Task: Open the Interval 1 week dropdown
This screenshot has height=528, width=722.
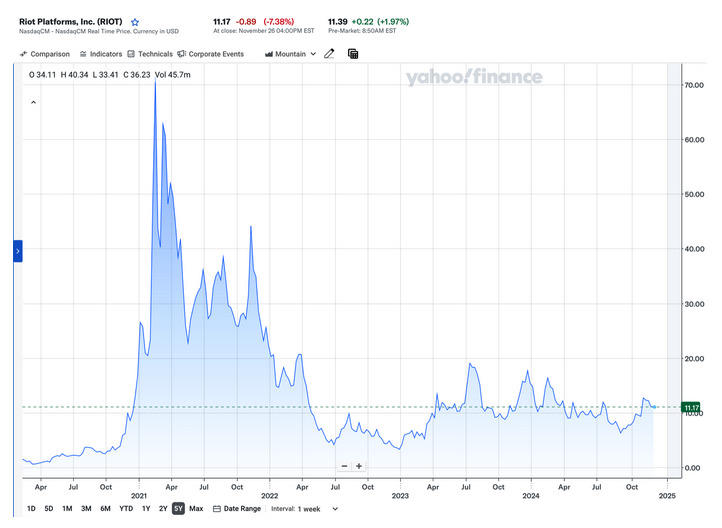Action: (305, 509)
